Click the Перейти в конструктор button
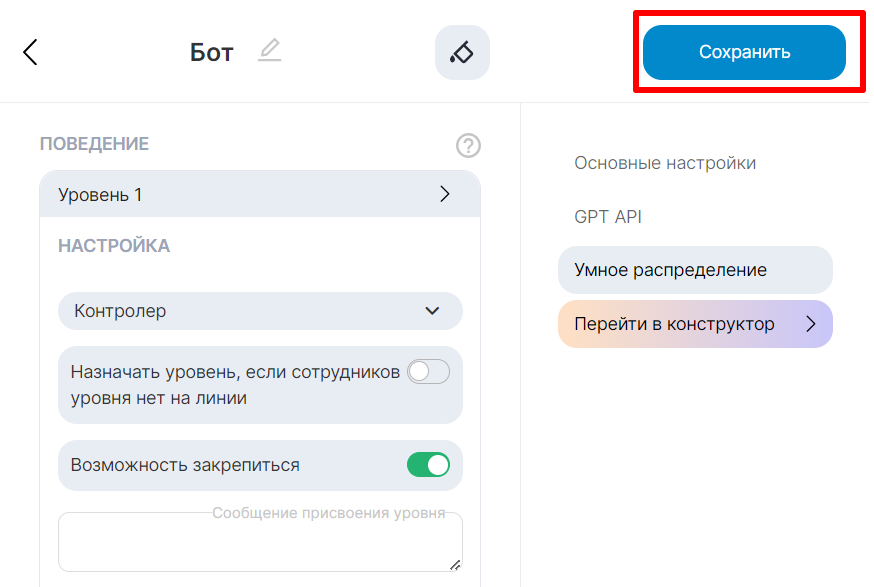Viewport: 874px width, 587px height. click(x=675, y=324)
